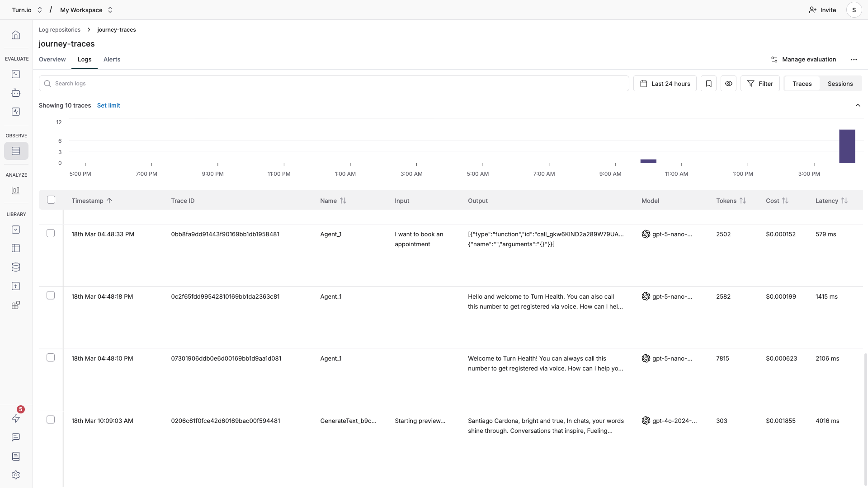Switch to the Overview tab
The height and width of the screenshot is (488, 868).
pyautogui.click(x=52, y=59)
